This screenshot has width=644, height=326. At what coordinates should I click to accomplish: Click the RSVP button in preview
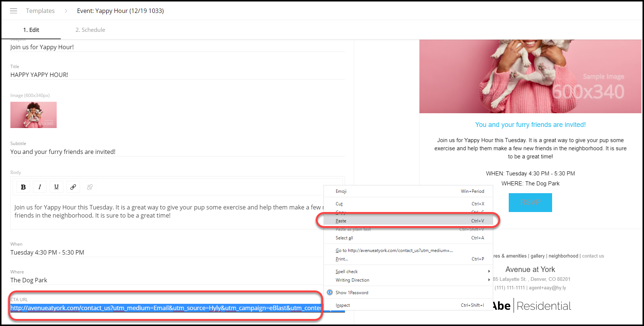pyautogui.click(x=530, y=202)
